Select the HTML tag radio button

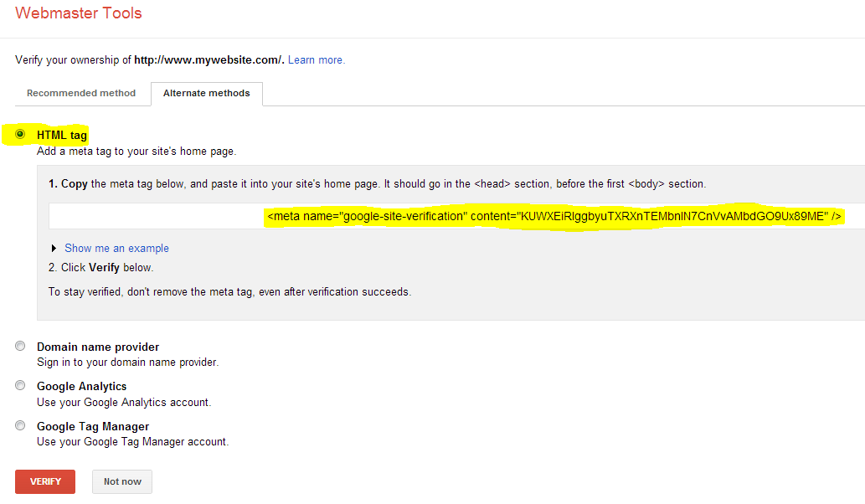(20, 134)
